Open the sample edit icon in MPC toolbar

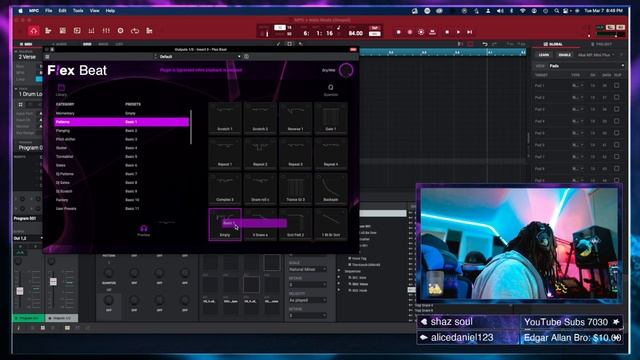(77, 31)
